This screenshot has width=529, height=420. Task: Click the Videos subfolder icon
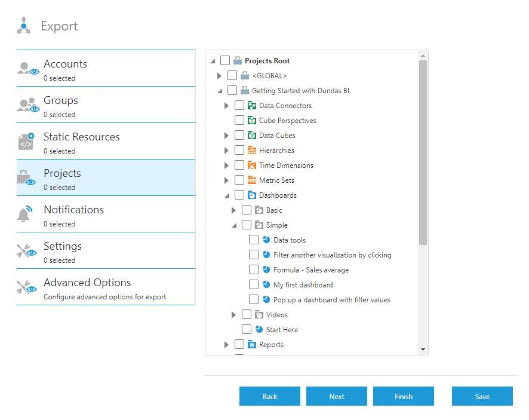[x=259, y=315]
